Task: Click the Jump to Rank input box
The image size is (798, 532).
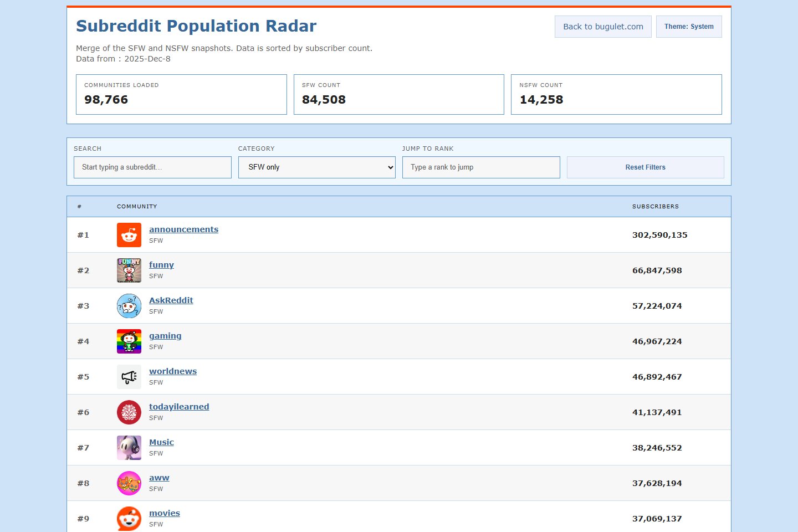Action: [x=480, y=167]
